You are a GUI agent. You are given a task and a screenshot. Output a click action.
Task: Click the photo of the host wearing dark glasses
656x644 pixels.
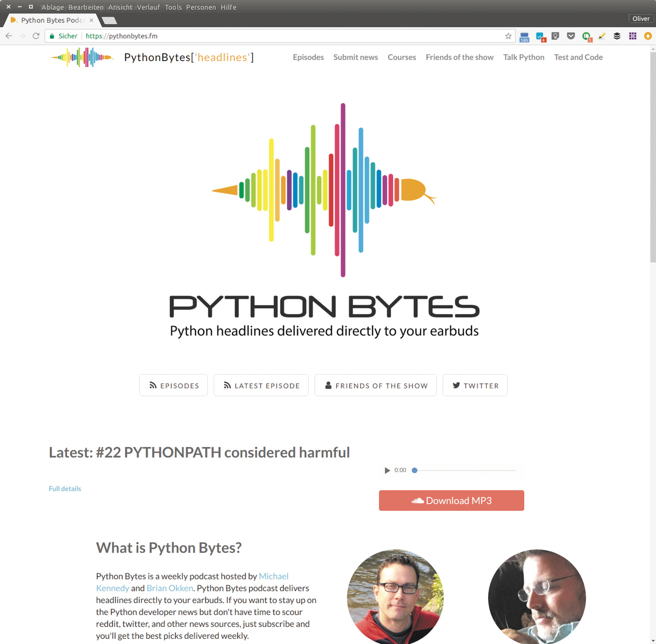[395, 596]
